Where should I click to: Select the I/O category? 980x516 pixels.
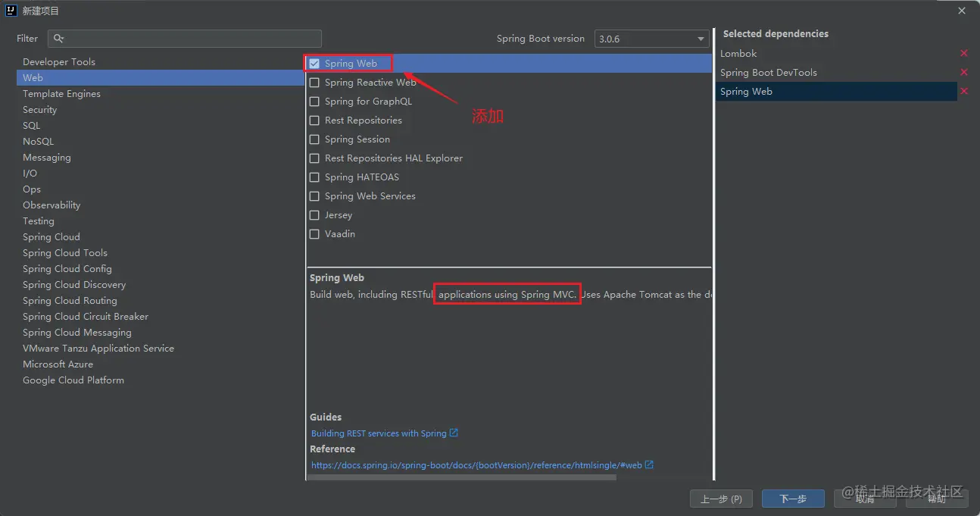pyautogui.click(x=160, y=174)
